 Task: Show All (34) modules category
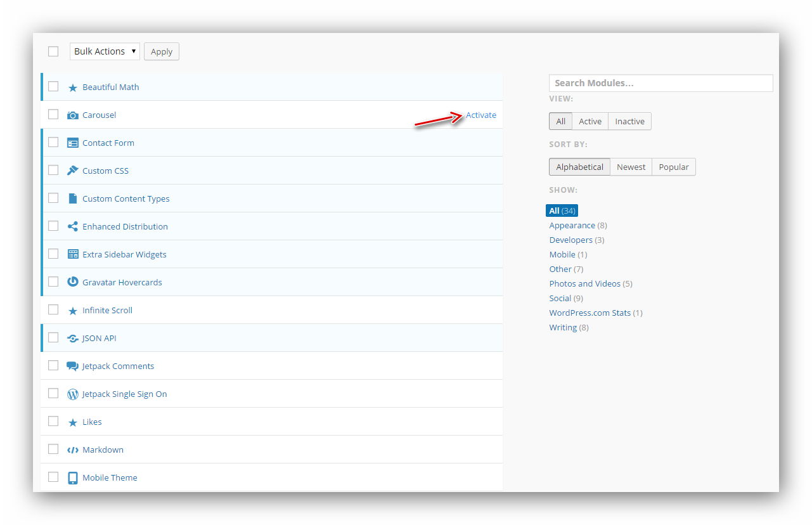coord(562,211)
